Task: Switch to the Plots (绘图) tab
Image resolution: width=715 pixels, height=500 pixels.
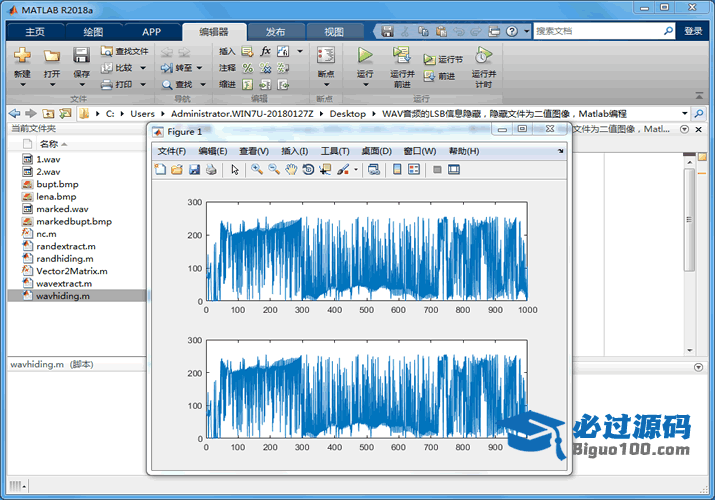Action: (x=93, y=32)
